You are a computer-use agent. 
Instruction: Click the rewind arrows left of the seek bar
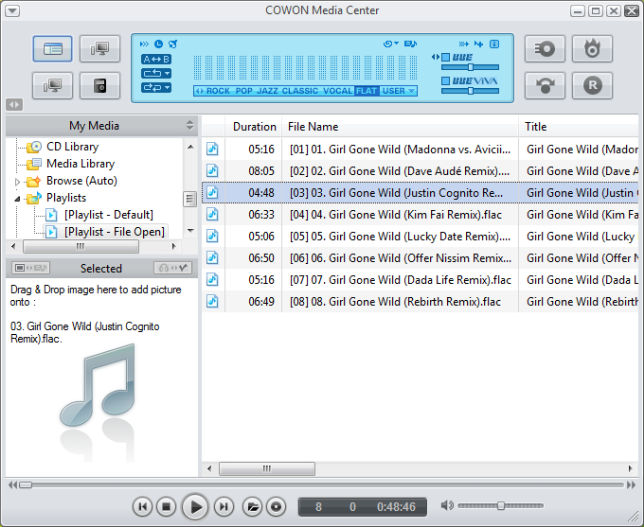point(13,485)
